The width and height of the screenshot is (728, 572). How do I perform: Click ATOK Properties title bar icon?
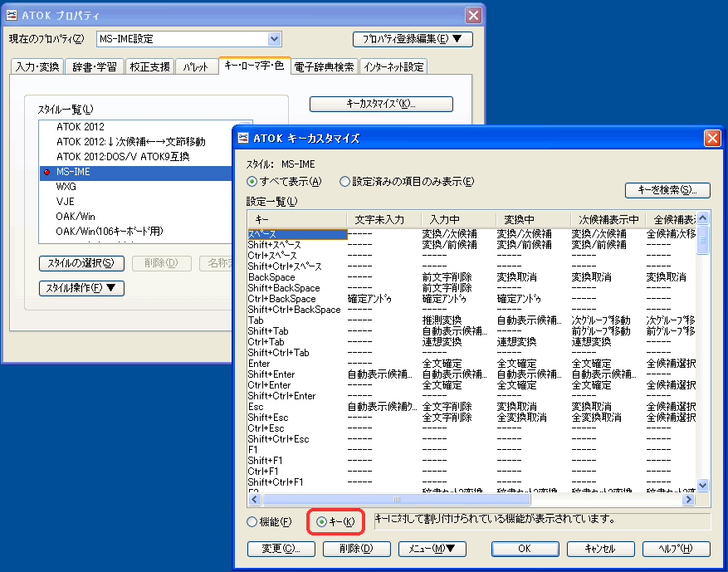(x=12, y=15)
